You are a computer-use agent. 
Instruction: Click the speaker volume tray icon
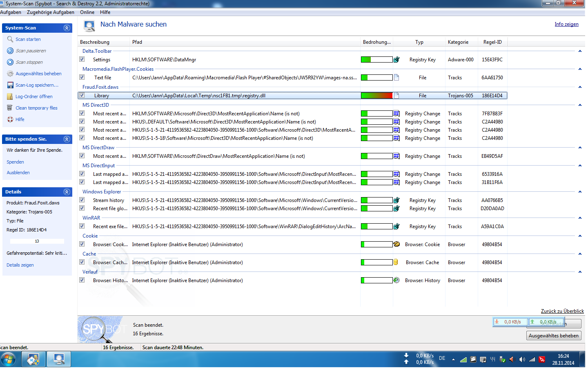pyautogui.click(x=522, y=359)
